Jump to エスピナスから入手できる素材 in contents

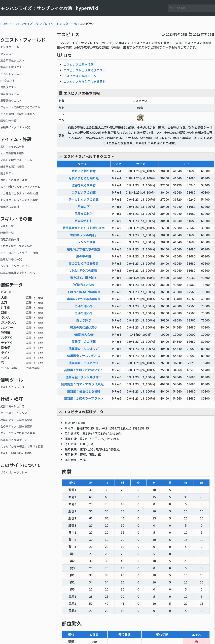(84, 81)
